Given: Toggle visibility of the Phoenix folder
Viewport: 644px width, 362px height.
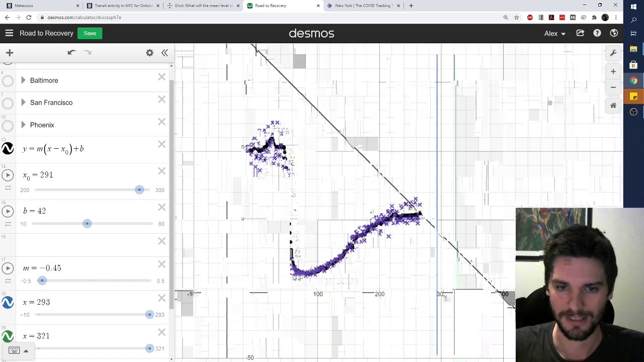Looking at the screenshot, I should [8, 125].
